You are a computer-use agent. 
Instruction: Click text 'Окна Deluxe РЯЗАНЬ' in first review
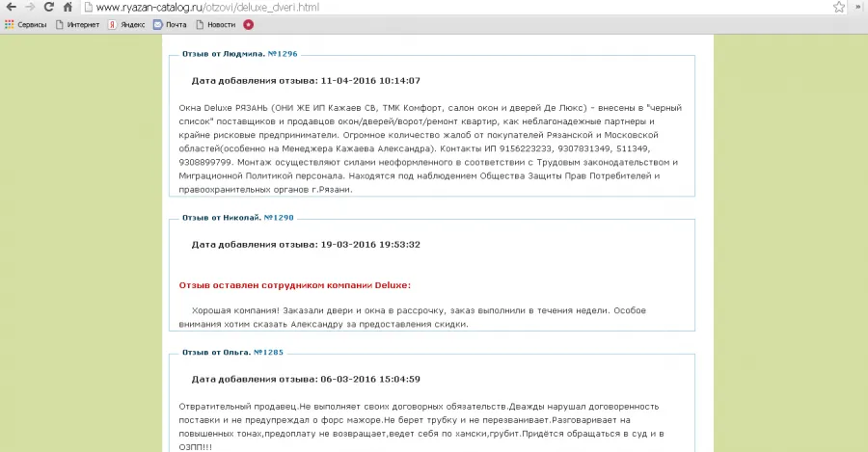[x=223, y=108]
